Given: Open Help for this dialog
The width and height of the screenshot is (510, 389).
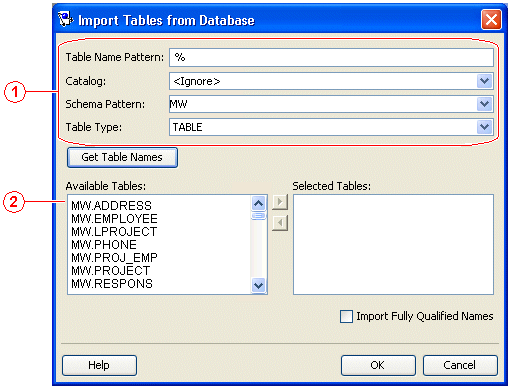Looking at the screenshot, I should point(99,365).
